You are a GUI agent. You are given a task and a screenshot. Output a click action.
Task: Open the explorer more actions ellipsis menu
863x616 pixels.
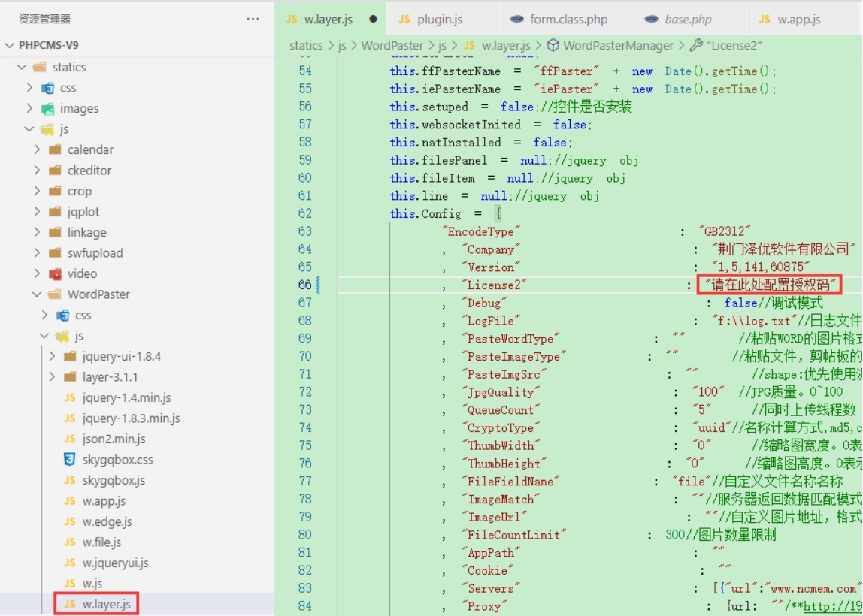(253, 19)
